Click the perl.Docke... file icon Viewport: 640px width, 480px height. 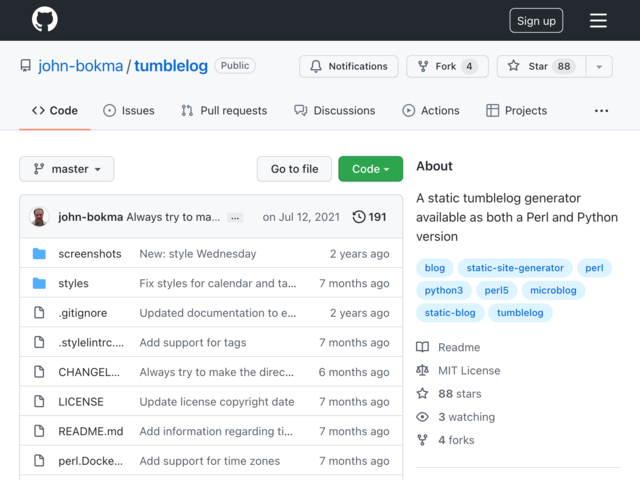tap(39, 460)
